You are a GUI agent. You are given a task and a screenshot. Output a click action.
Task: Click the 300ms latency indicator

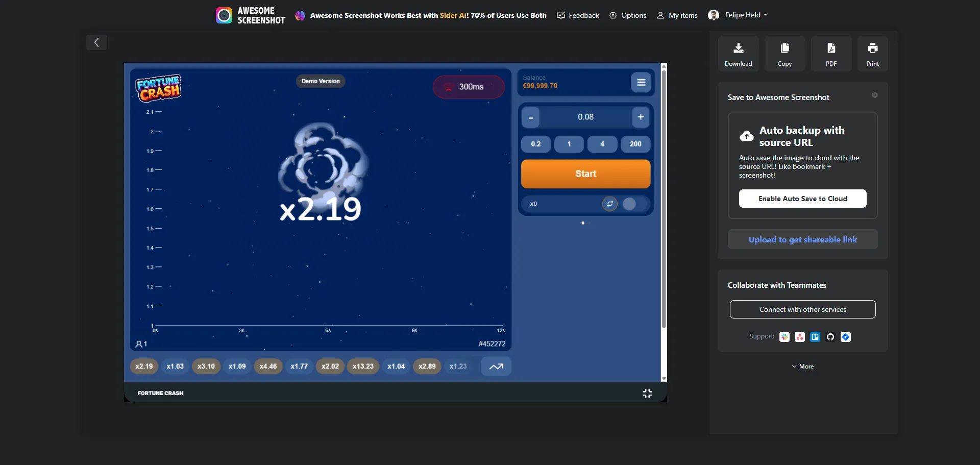pyautogui.click(x=469, y=87)
